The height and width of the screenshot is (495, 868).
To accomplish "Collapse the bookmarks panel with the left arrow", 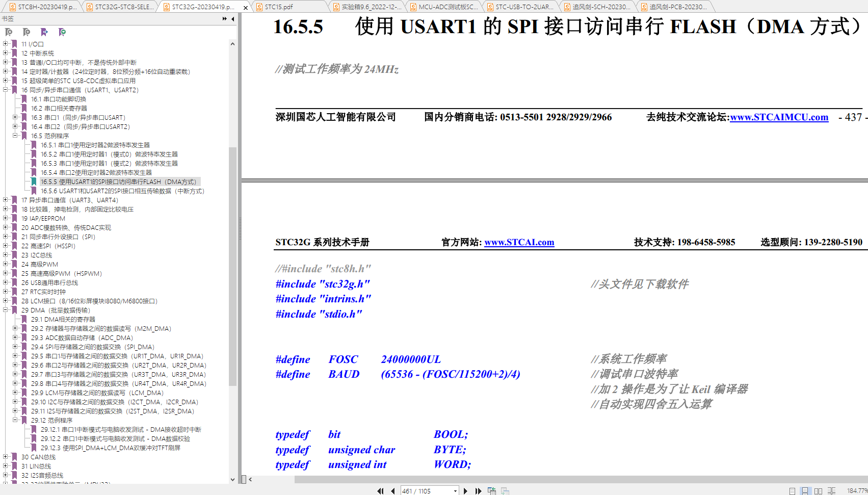I will [x=233, y=19].
